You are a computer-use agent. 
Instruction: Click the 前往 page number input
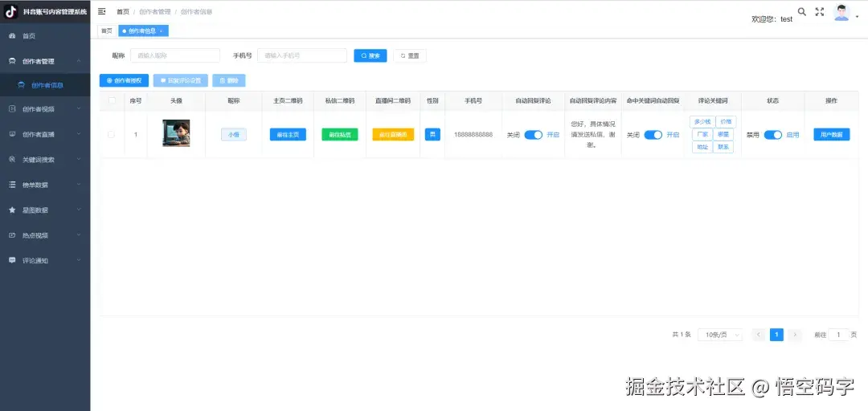(x=838, y=335)
